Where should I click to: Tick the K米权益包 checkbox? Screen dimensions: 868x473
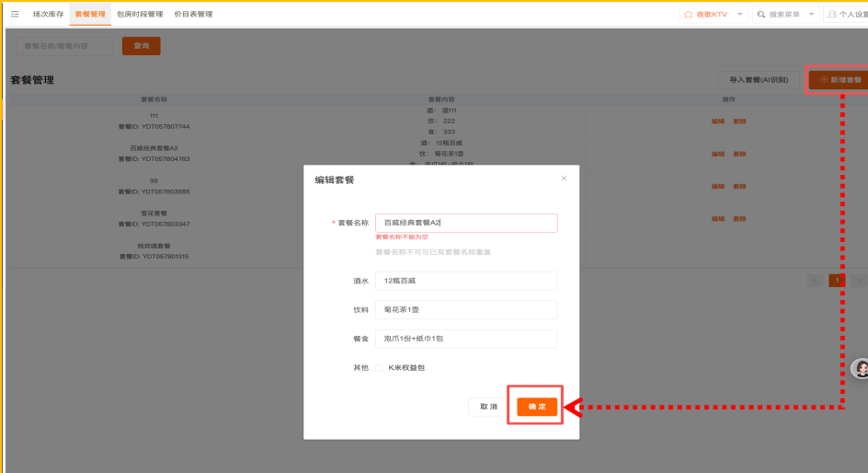click(380, 368)
